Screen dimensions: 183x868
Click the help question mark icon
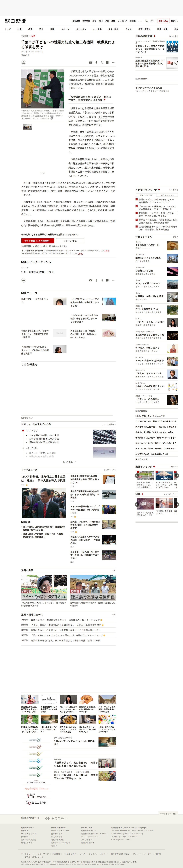[x=152, y=21]
